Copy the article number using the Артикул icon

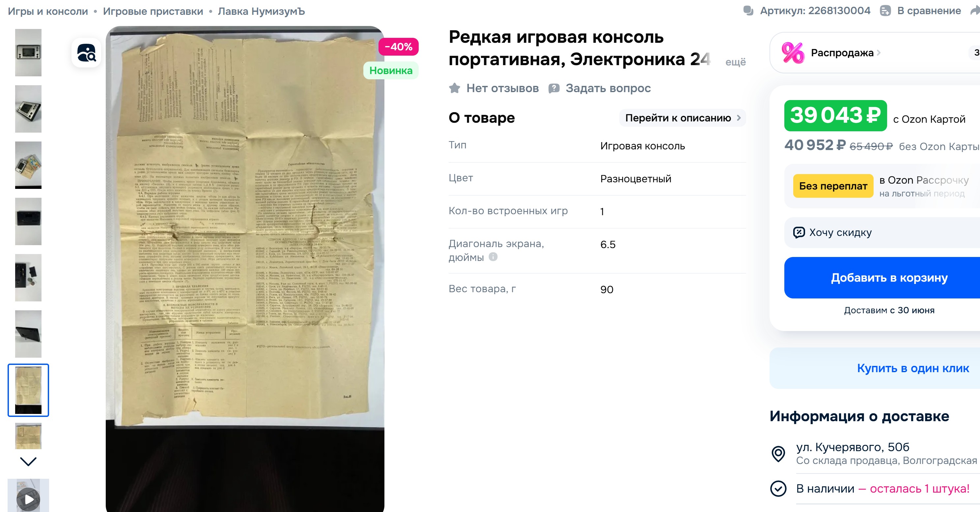tap(748, 11)
